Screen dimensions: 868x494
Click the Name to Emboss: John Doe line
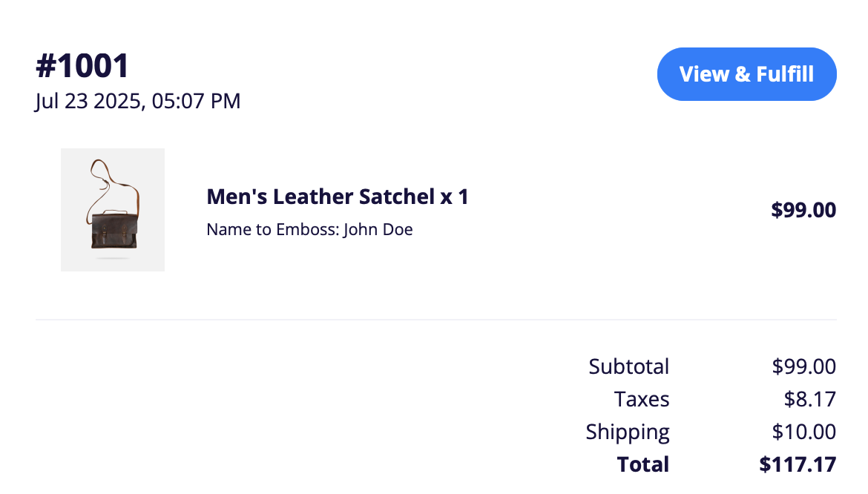pyautogui.click(x=309, y=229)
